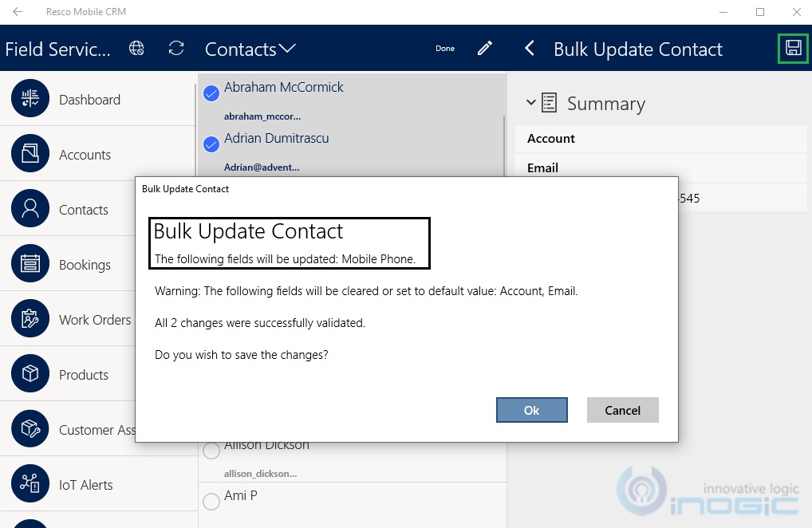Click the contacts list scrollbar
Screen dimensions: 812x528
pos(504,147)
